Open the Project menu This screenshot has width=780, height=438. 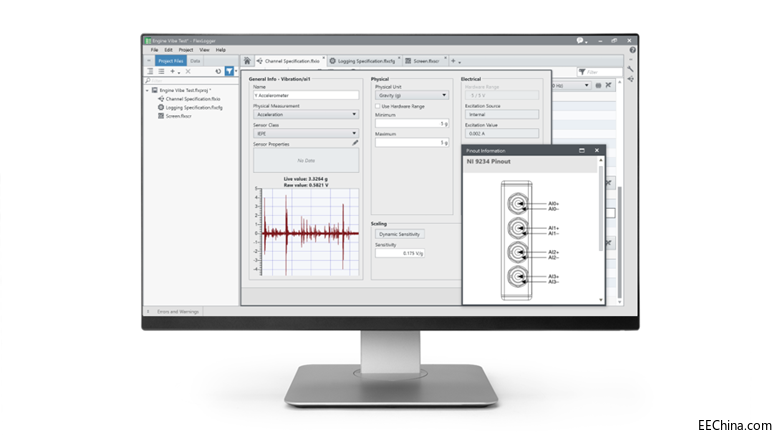click(186, 50)
